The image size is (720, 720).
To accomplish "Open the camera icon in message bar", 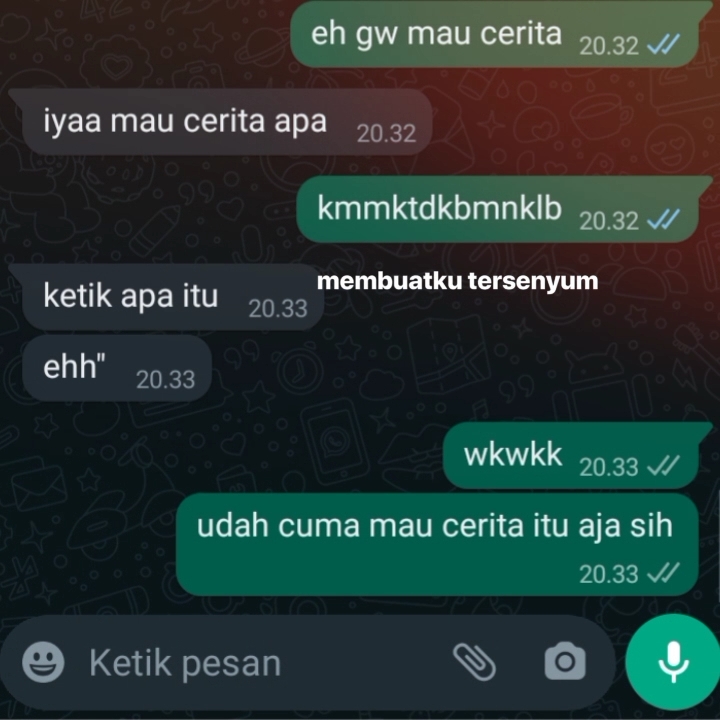I will tap(565, 661).
